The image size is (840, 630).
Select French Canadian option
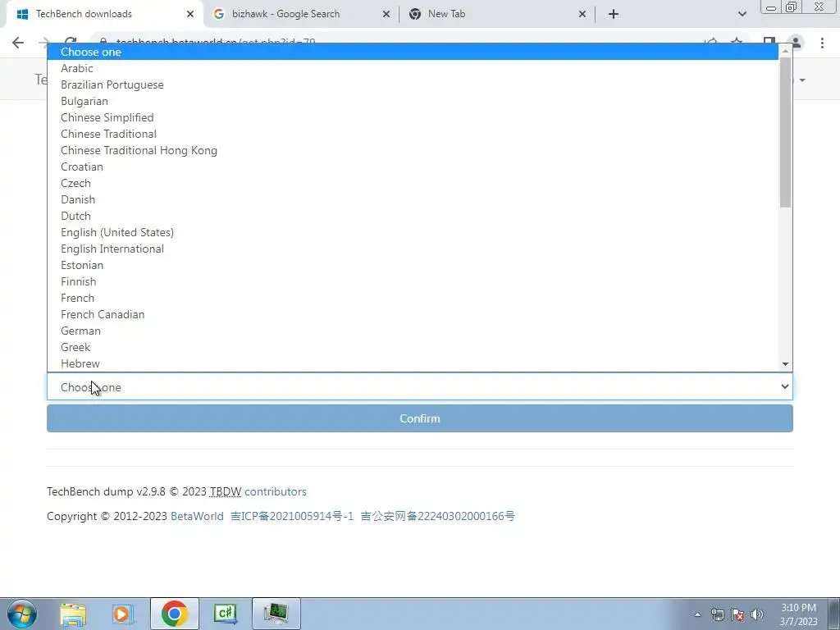pyautogui.click(x=413, y=314)
